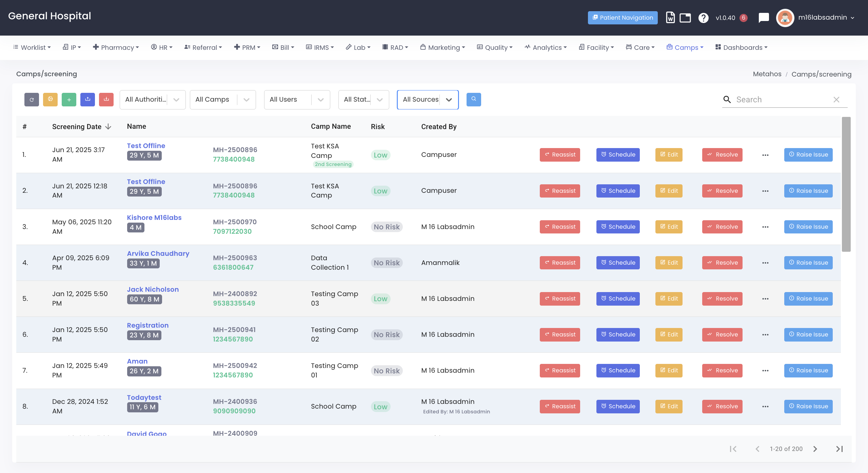Open Arvika Chaudhary patient link
Viewport: 868px width, 473px height.
click(158, 253)
